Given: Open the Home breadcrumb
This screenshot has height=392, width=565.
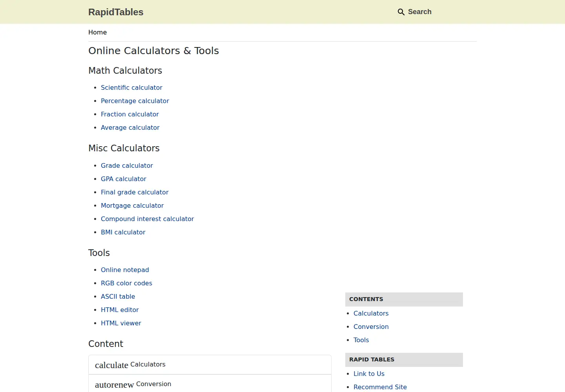Looking at the screenshot, I should click(x=97, y=33).
